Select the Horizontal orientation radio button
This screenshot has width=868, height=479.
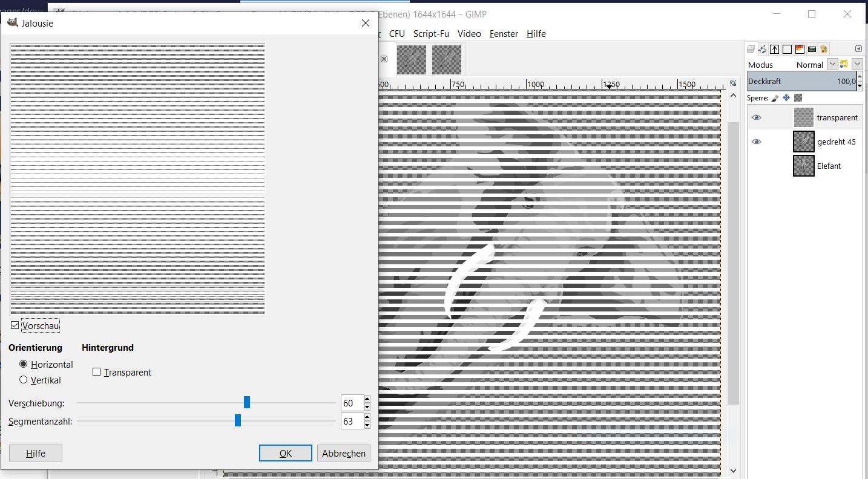coord(24,364)
